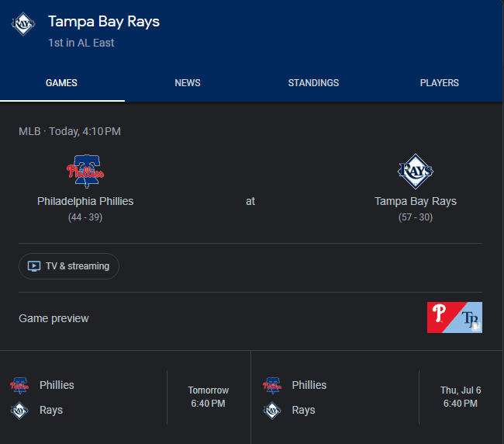Open the Philadelphia Phillies team name
Viewport: 504px width, 444px height.
click(x=85, y=201)
